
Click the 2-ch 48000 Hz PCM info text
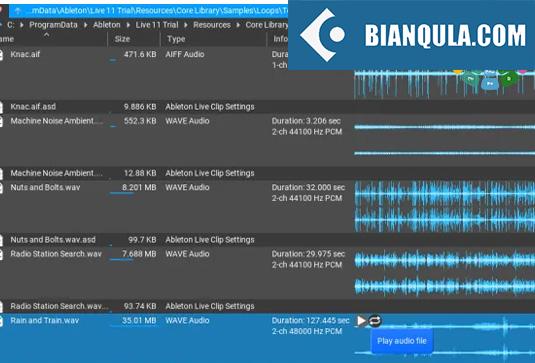coord(307,331)
